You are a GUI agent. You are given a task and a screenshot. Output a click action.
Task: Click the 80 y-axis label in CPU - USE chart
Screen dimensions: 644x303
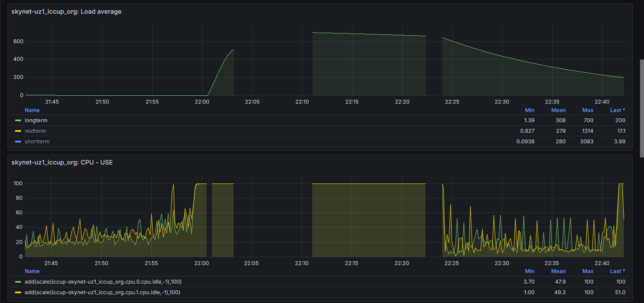[x=19, y=198]
